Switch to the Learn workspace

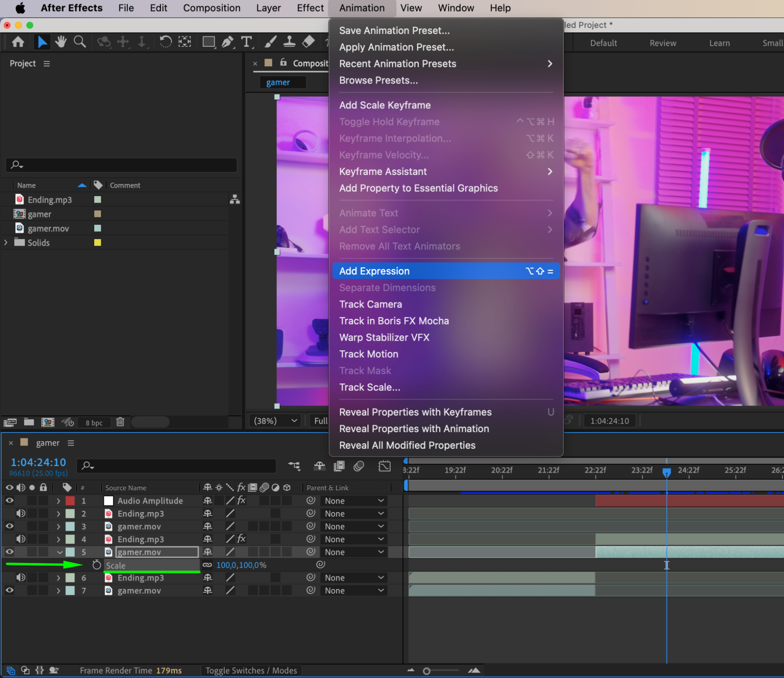[719, 43]
